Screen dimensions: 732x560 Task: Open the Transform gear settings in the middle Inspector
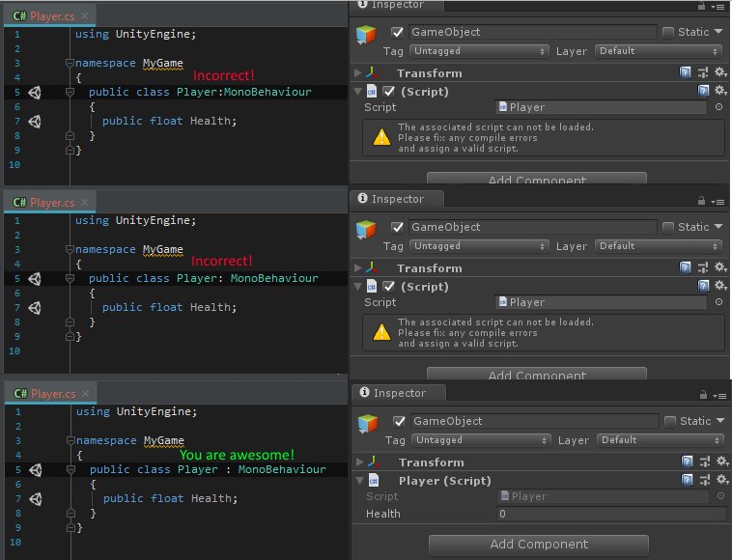tap(720, 266)
